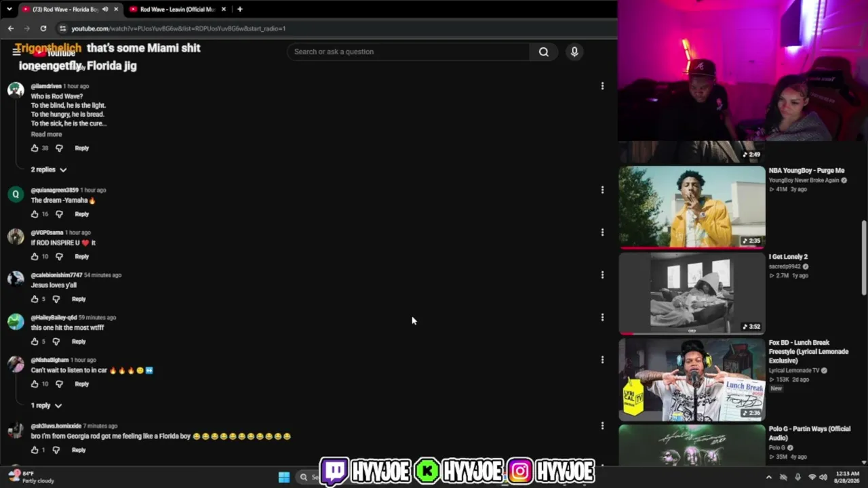Open the "I Get Lonely 2" video title
Image resolution: width=868 pixels, height=488 pixels.
pos(788,257)
